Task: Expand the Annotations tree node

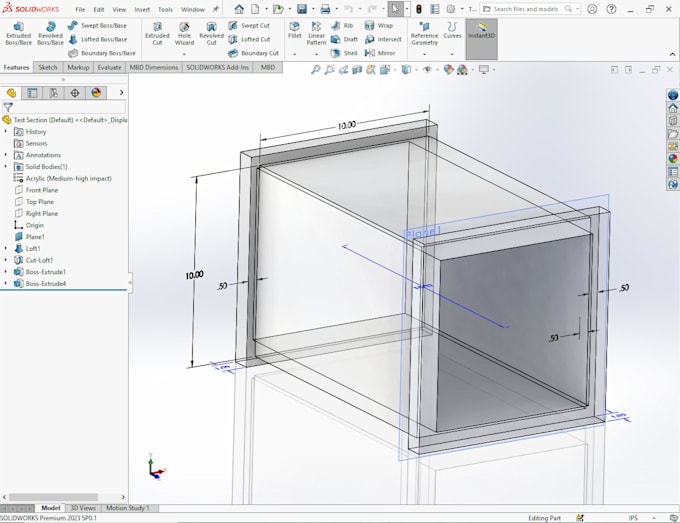Action: [6, 155]
